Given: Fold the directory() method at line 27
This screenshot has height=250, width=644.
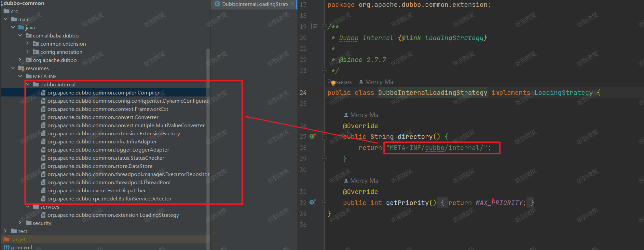Looking at the screenshot, I should click(x=324, y=137).
